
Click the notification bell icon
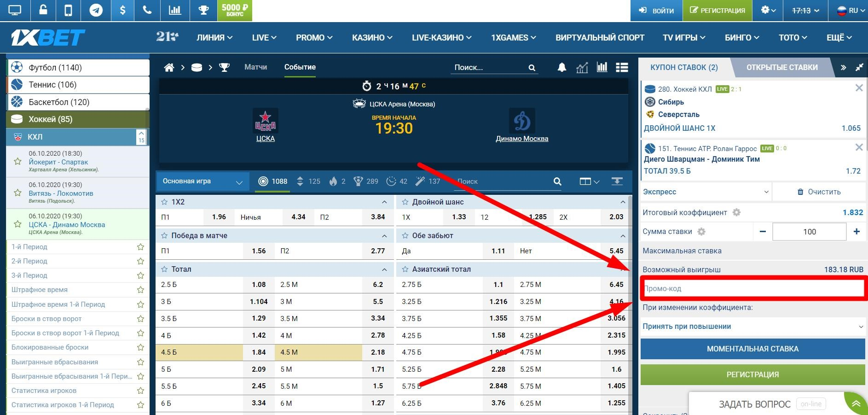(x=562, y=68)
